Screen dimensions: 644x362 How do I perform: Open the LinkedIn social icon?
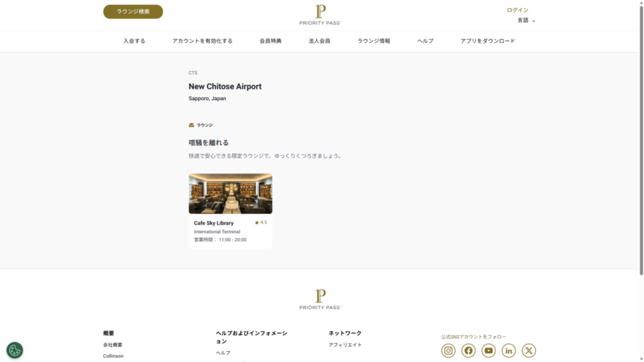(508, 351)
